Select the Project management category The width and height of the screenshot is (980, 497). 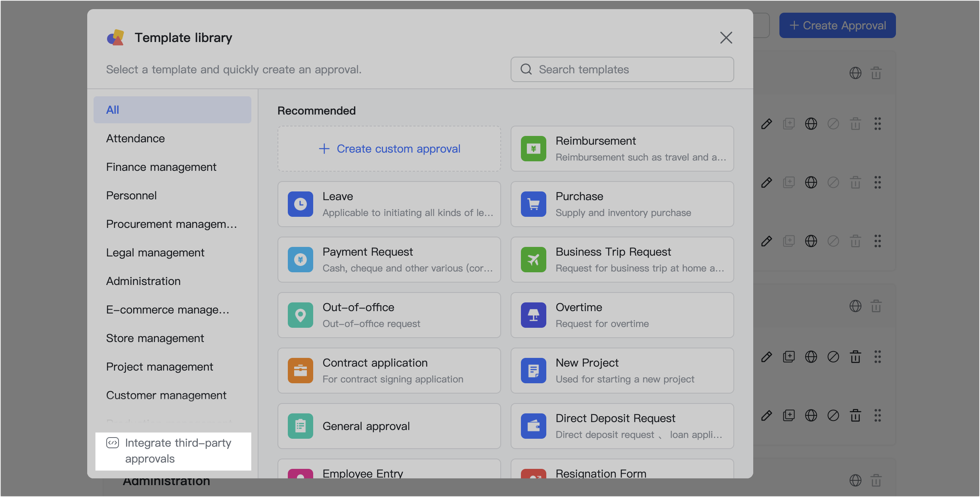159,367
